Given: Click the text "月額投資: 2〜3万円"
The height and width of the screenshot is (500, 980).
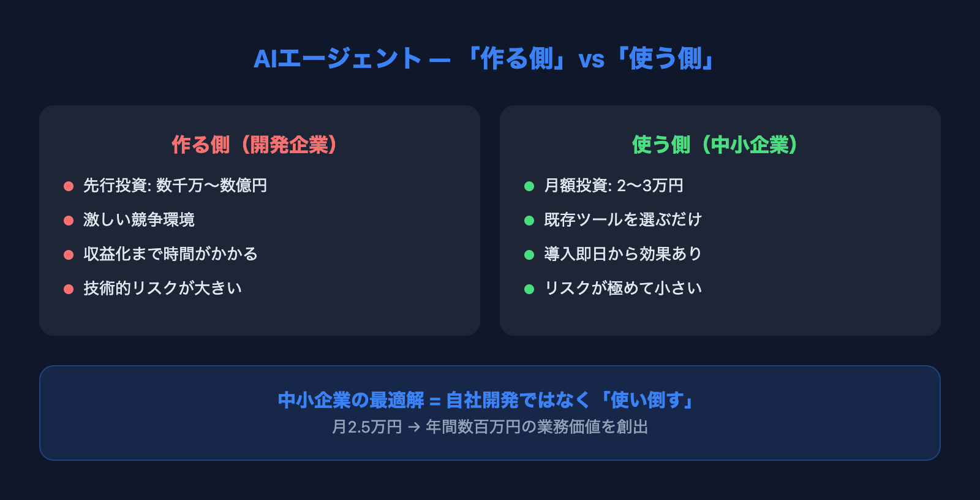Looking at the screenshot, I should (x=614, y=186).
